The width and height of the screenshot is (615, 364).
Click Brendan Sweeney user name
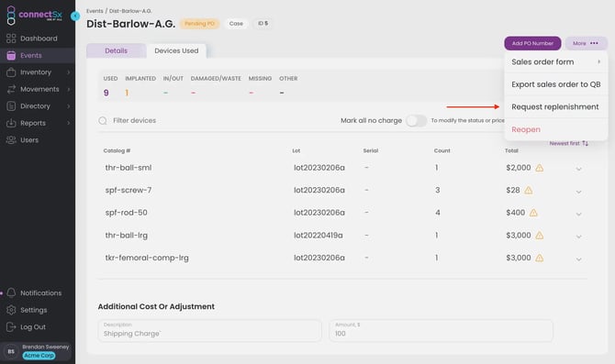[x=46, y=347]
